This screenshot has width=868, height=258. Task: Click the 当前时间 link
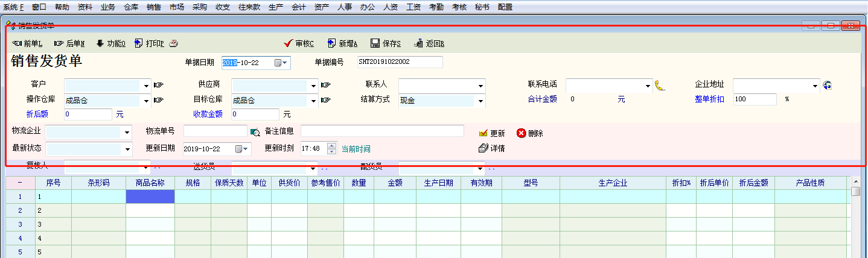coord(356,149)
